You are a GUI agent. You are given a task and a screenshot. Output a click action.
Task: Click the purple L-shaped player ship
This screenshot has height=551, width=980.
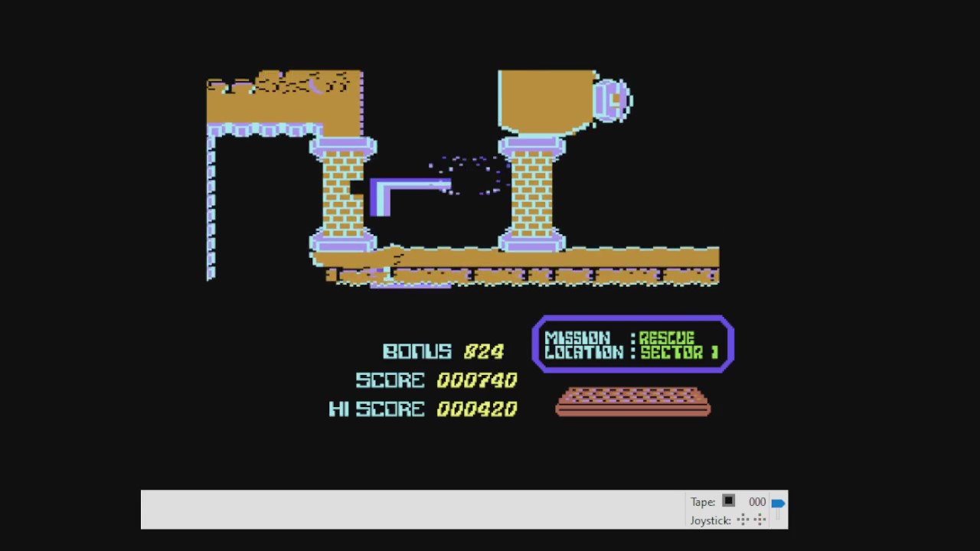[x=410, y=197]
